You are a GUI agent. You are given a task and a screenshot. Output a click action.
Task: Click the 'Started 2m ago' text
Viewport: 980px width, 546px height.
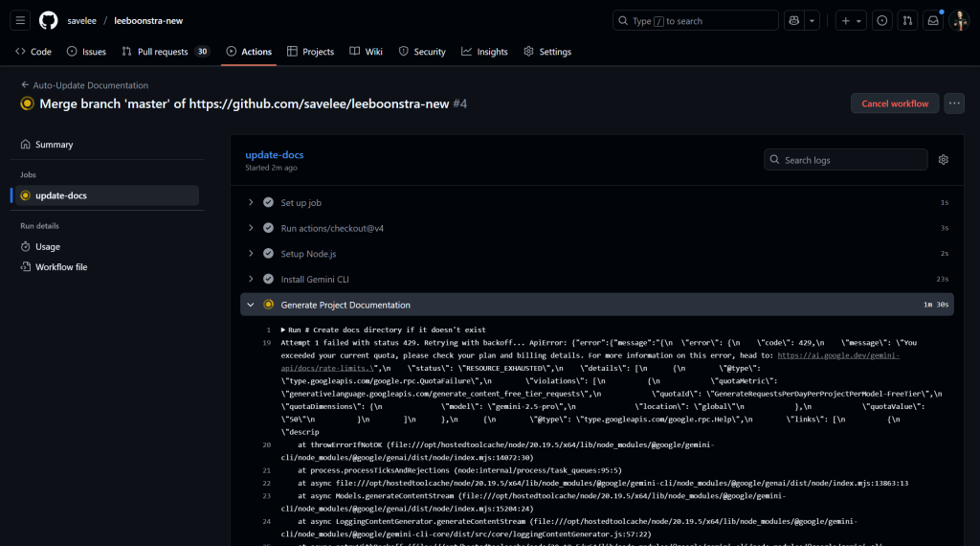pyautogui.click(x=271, y=169)
